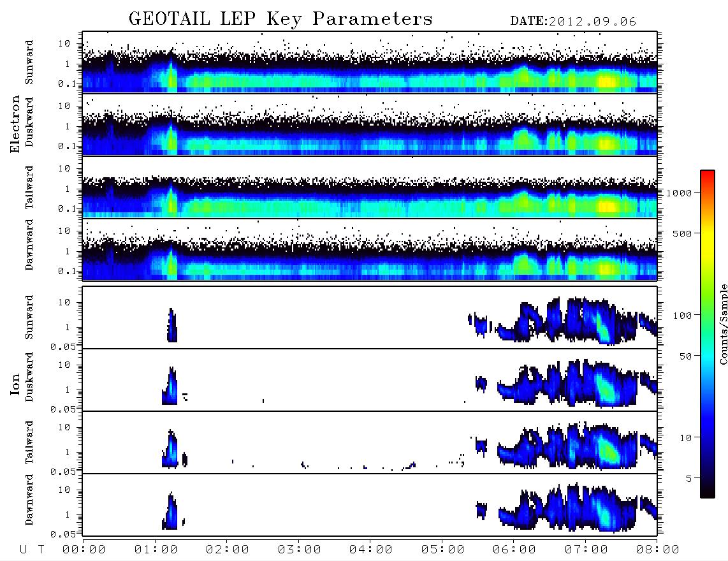Click the date label 2012.09.06
The height and width of the screenshot is (561, 728).
pyautogui.click(x=592, y=22)
